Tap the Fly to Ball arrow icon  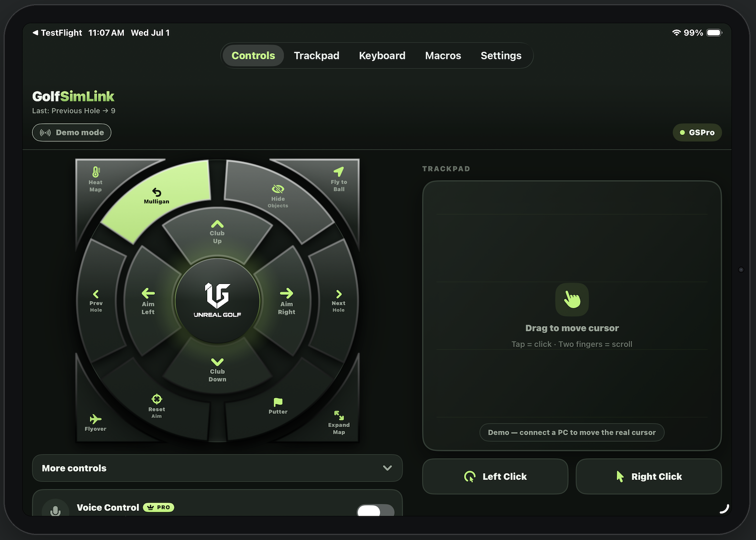point(339,171)
